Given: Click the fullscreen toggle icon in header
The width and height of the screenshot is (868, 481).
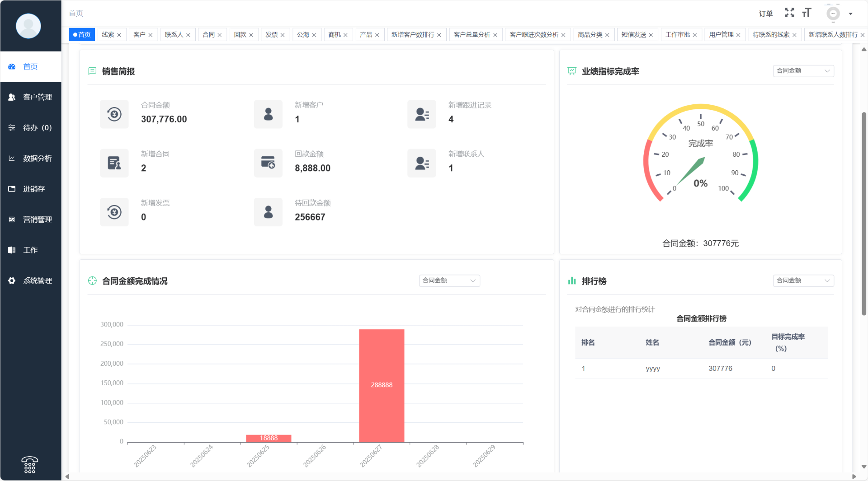Looking at the screenshot, I should [789, 13].
